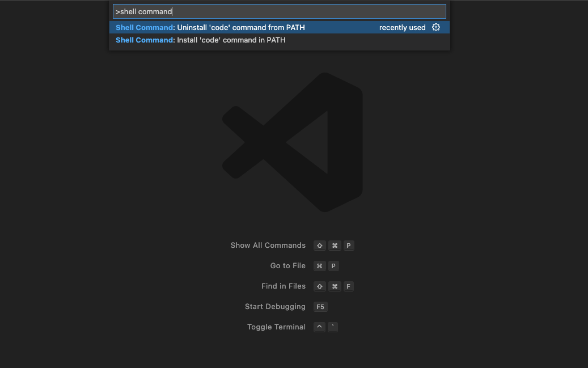Click the gear icon to configure keybinding

[x=435, y=27]
